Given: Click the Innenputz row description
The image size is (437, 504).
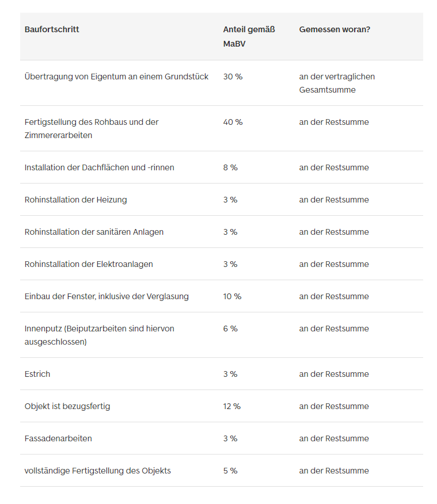Looking at the screenshot, I should pos(99,335).
